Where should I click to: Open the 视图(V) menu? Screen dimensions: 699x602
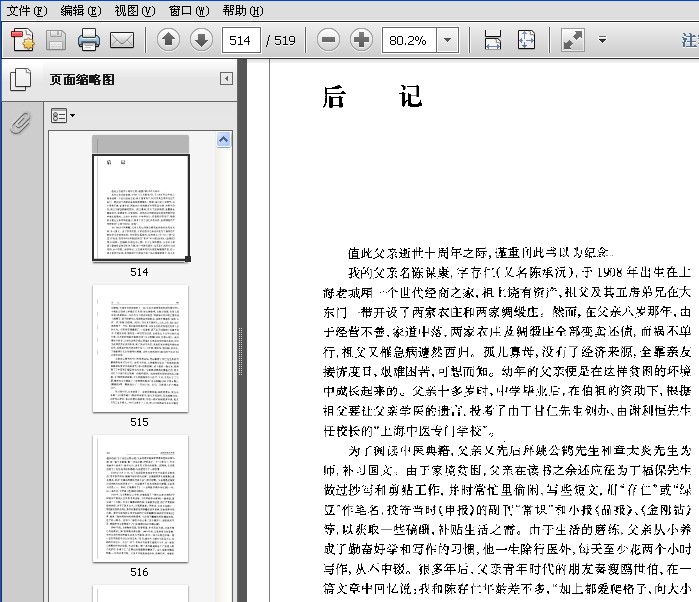pos(135,10)
